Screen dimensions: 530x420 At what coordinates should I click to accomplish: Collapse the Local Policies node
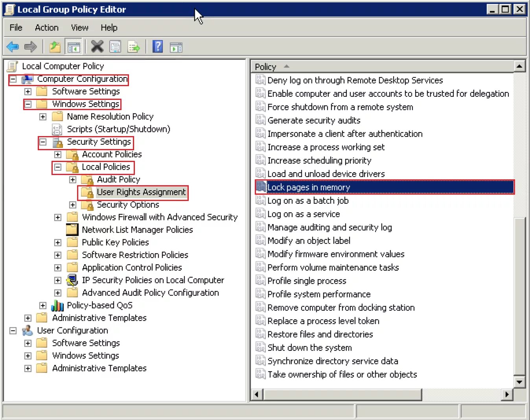point(58,167)
